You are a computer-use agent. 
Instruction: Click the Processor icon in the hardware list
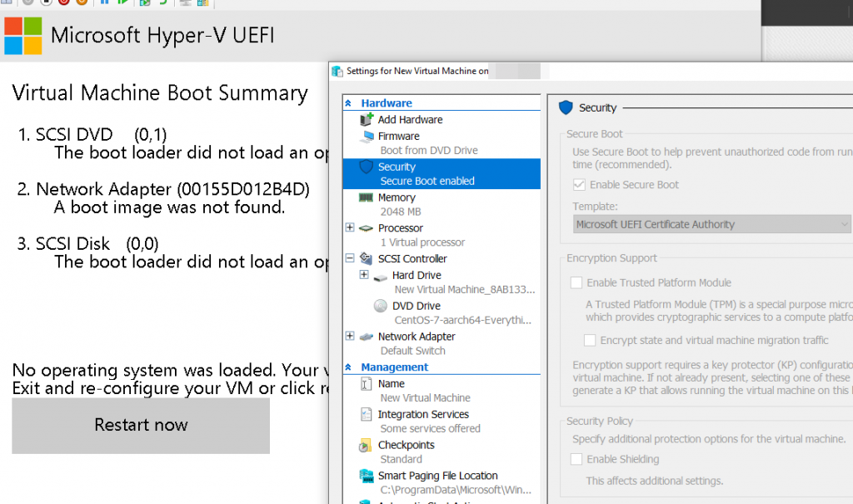(x=367, y=228)
